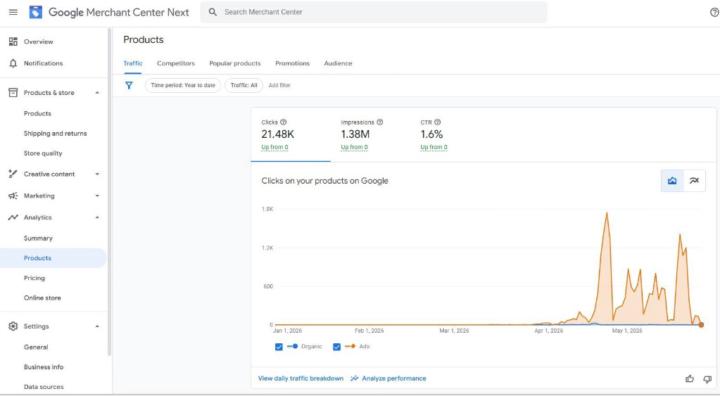The width and height of the screenshot is (720, 396).
Task: Click the Clicks info icon
Action: coord(283,122)
